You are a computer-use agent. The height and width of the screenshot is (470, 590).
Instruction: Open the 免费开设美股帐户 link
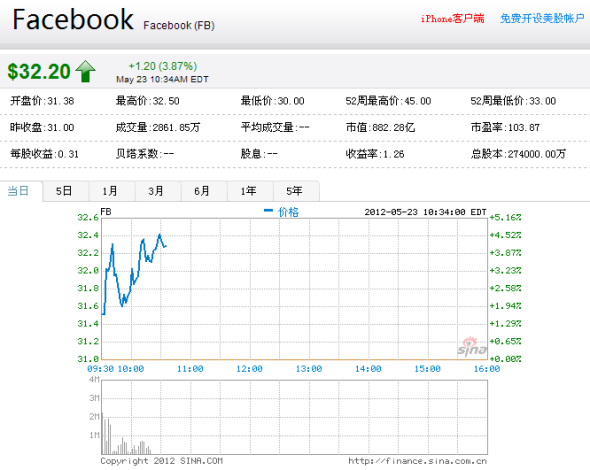coord(542,18)
